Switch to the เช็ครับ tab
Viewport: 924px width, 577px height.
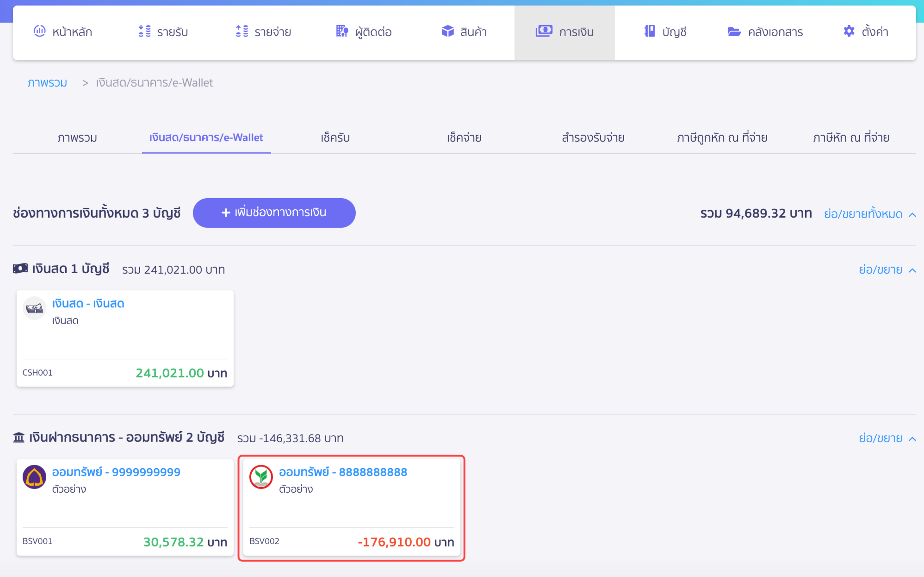tap(335, 138)
